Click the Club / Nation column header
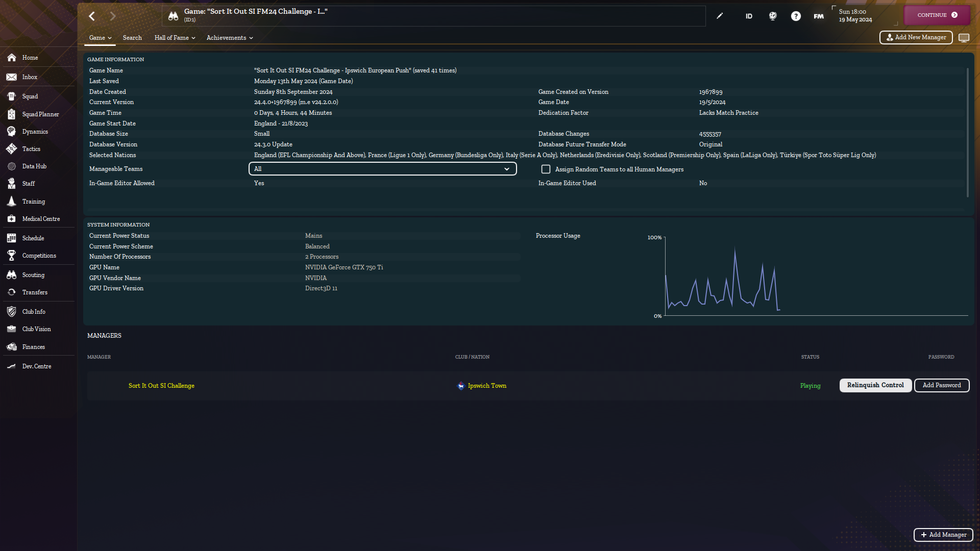Screen dimensions: 980x551 [x=472, y=357]
